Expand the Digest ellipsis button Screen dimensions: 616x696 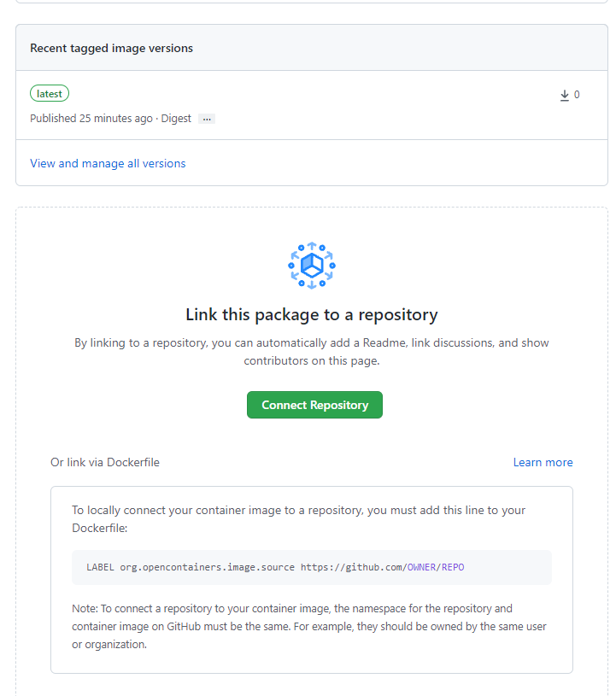(207, 119)
